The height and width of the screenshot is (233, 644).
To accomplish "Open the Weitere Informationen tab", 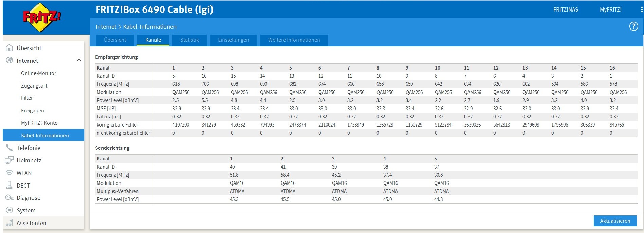I will pyautogui.click(x=294, y=40).
